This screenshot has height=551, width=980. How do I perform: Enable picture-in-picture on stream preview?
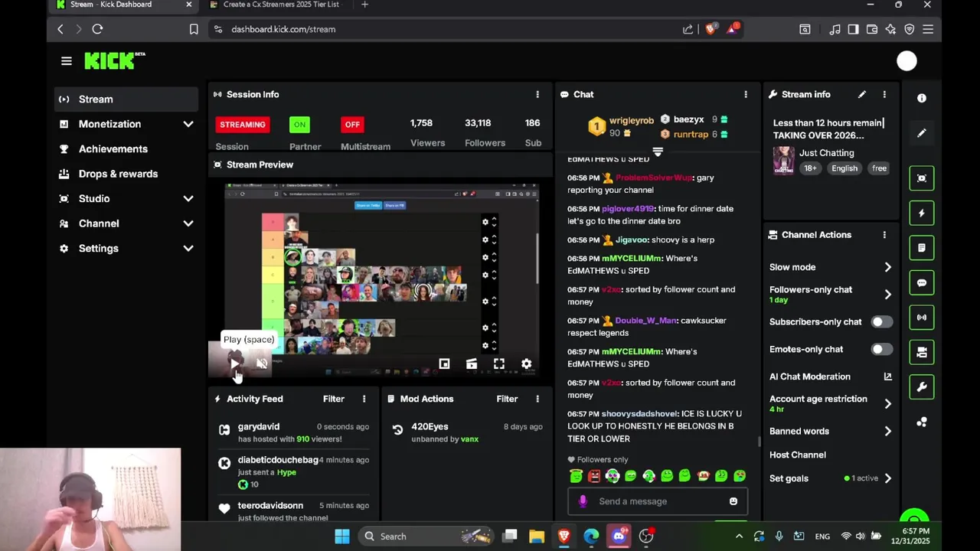point(444,364)
